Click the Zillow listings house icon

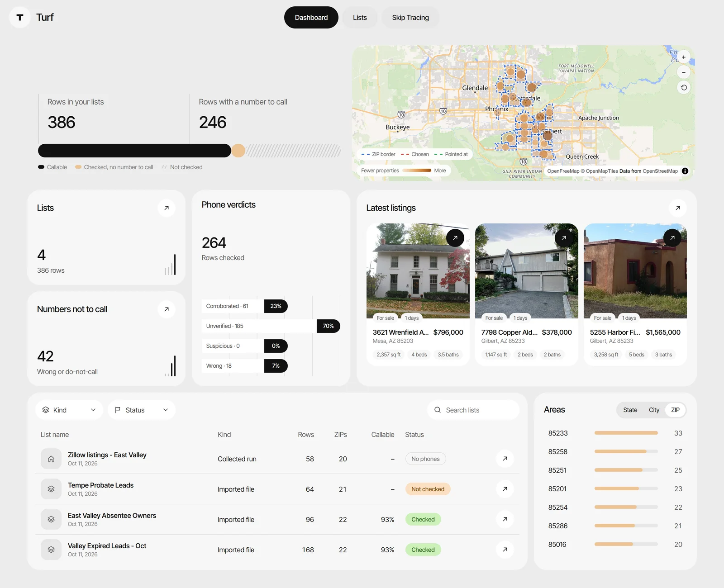(x=51, y=459)
